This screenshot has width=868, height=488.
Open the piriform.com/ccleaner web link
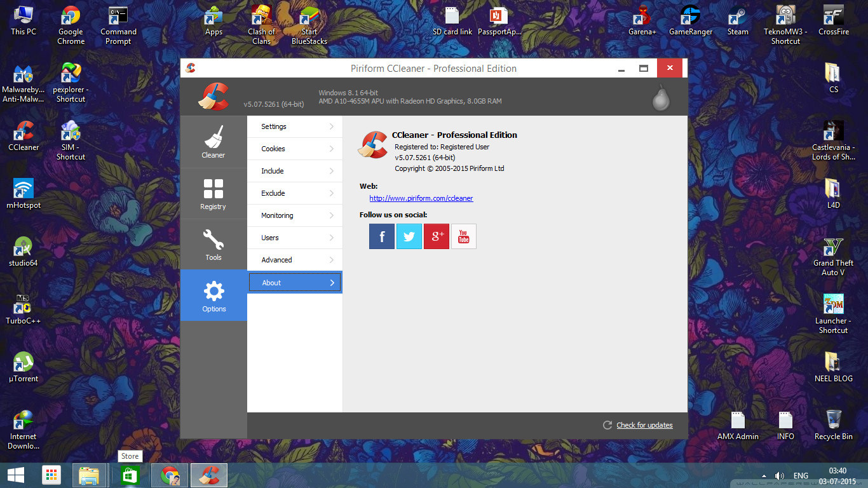coord(421,198)
